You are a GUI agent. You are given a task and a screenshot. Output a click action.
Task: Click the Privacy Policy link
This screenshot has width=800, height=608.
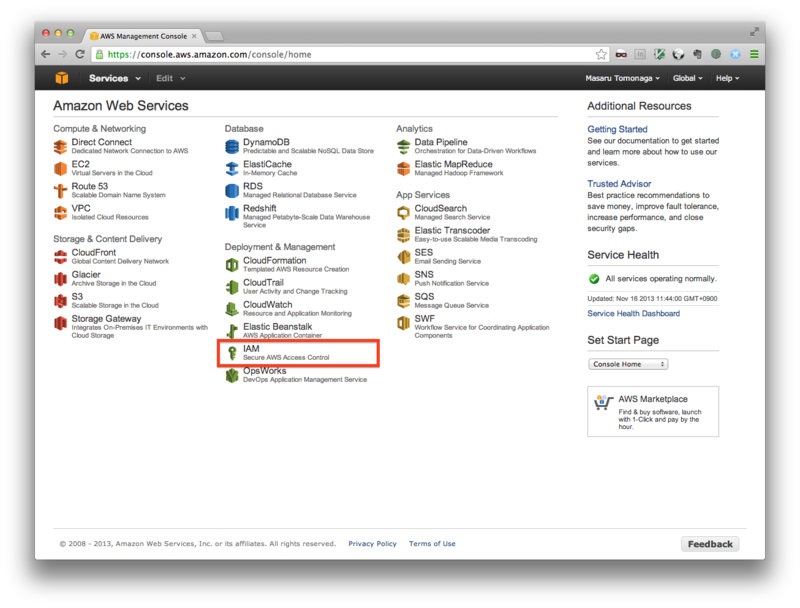372,544
